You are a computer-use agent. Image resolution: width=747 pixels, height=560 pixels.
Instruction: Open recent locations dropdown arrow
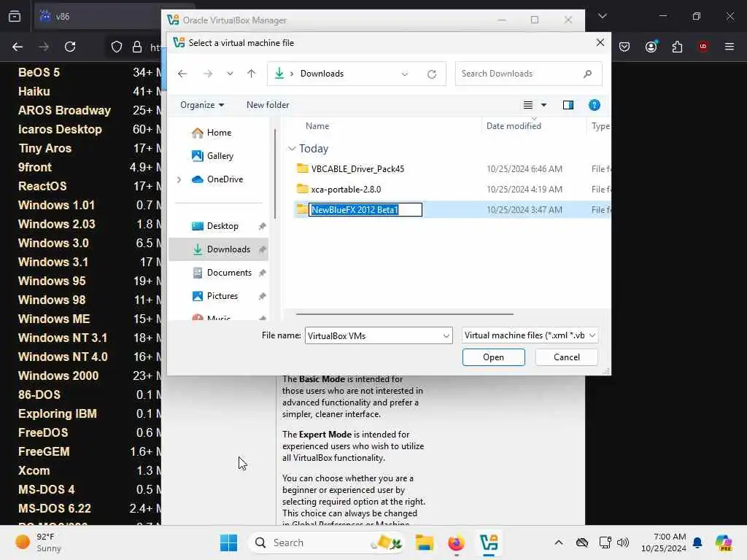click(230, 74)
